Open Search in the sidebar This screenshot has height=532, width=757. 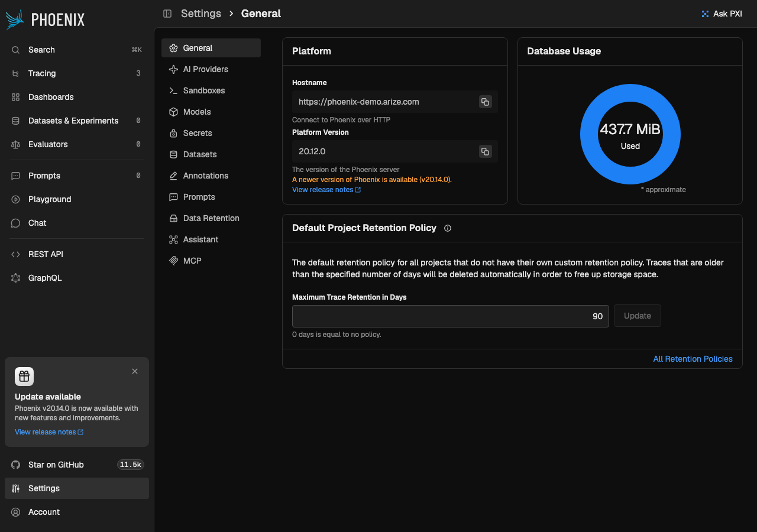(x=77, y=50)
